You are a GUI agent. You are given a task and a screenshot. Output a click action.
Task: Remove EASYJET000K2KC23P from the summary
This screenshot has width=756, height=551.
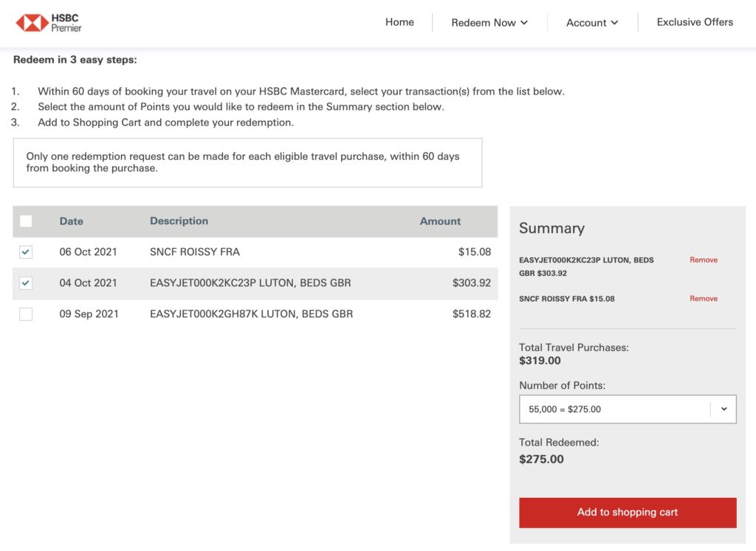tap(703, 260)
